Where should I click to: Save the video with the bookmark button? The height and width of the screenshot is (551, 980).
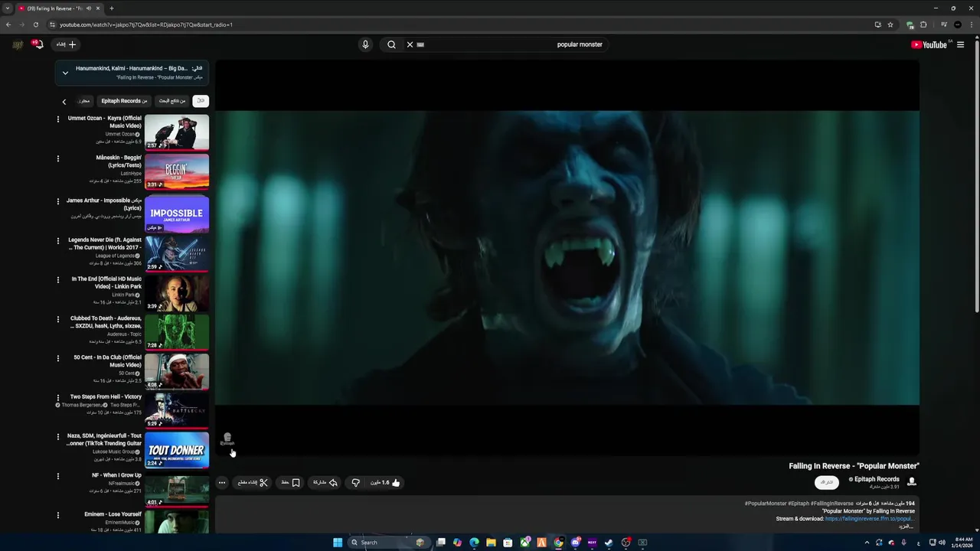pyautogui.click(x=291, y=483)
